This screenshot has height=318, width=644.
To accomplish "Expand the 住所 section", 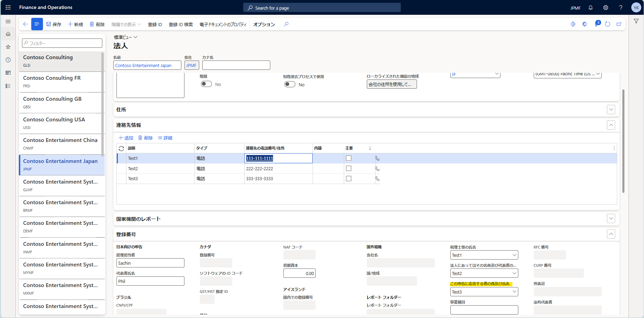I will point(611,110).
